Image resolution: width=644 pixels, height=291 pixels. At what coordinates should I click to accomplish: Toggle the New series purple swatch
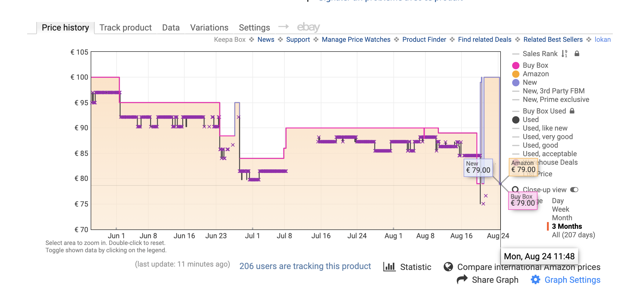tap(516, 83)
